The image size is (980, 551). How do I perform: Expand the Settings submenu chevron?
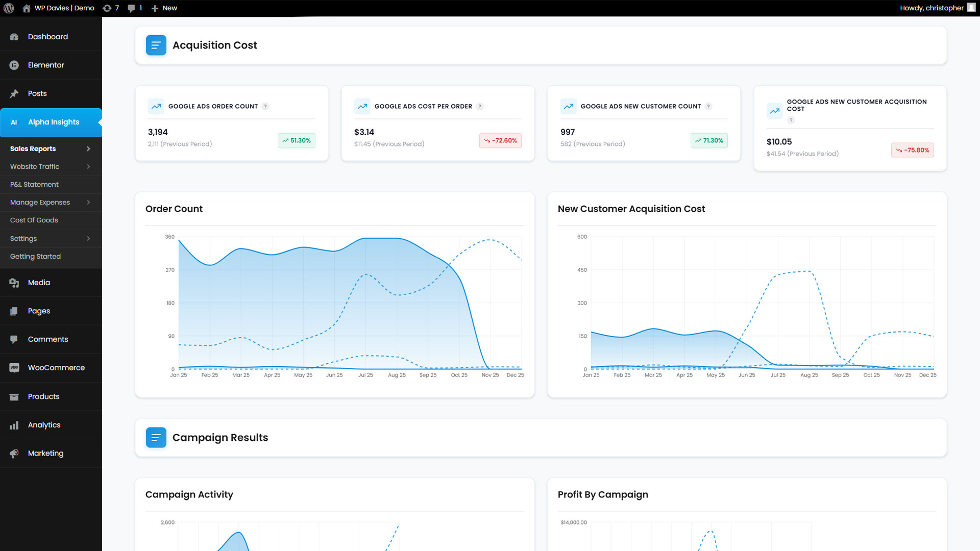point(88,239)
